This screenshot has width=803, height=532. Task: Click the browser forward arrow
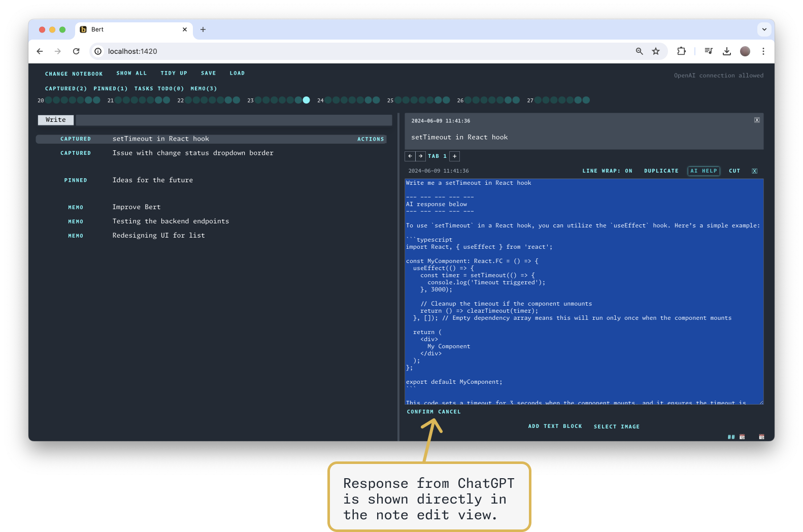tap(58, 51)
